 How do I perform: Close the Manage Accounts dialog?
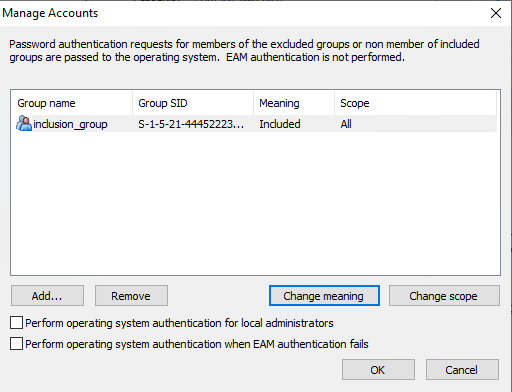[x=496, y=13]
